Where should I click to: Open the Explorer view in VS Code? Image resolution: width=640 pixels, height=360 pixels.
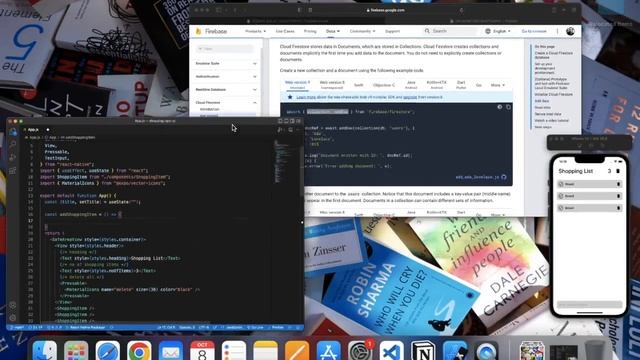(13, 132)
